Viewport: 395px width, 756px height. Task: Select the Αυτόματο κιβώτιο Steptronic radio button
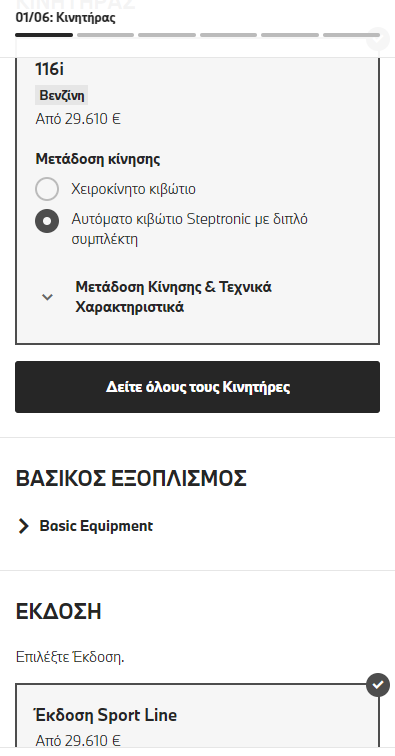point(47,221)
